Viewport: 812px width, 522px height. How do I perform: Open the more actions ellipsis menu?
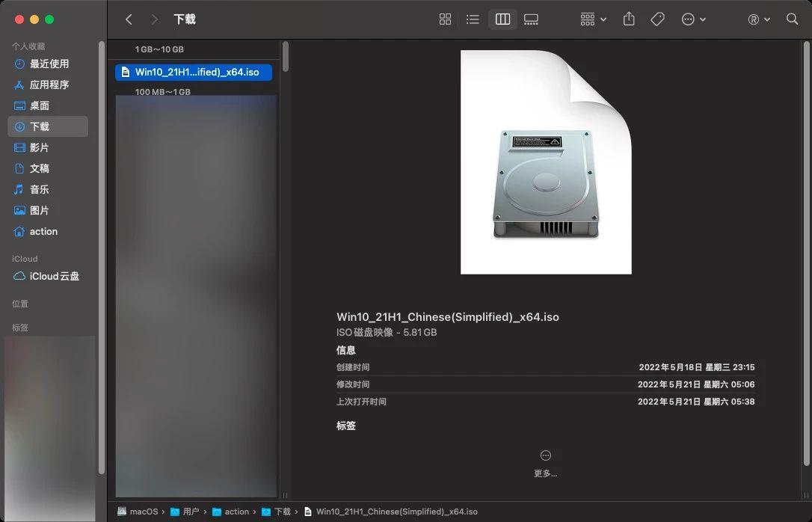tap(693, 19)
